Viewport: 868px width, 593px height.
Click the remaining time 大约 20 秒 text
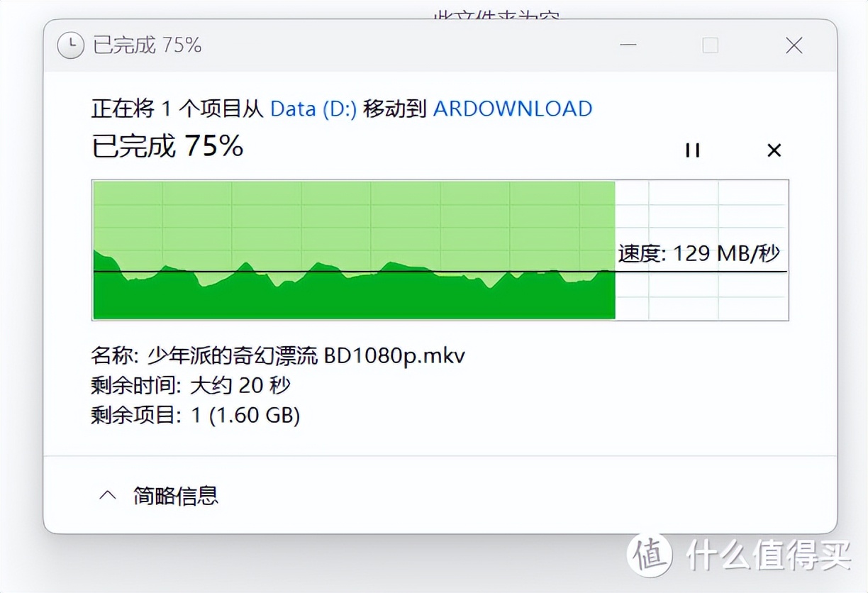[240, 385]
